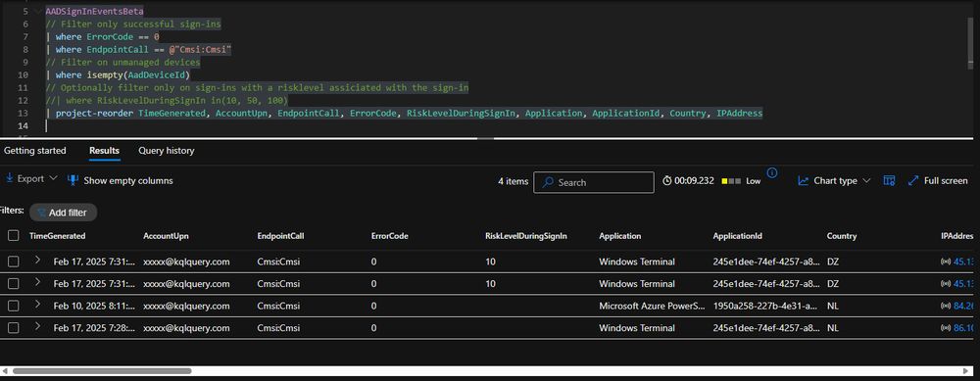The width and height of the screenshot is (980, 381).
Task: Click the project-reorder query line
Action: point(404,113)
